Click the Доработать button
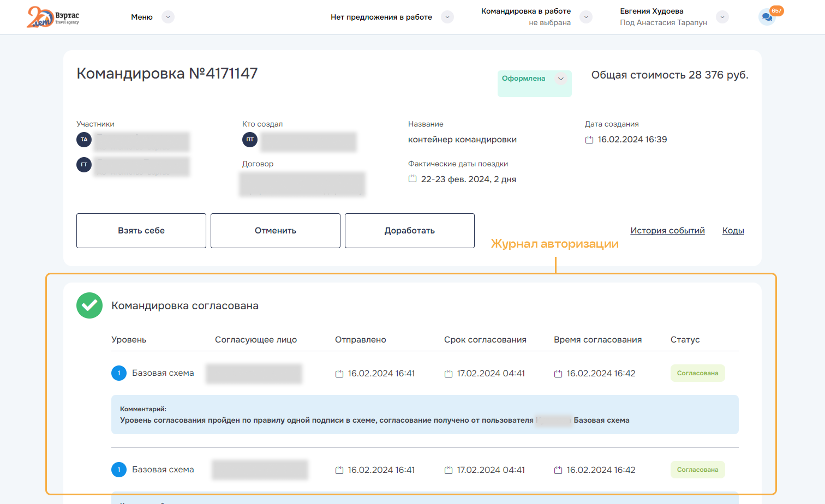Image resolution: width=825 pixels, height=504 pixels. (410, 231)
